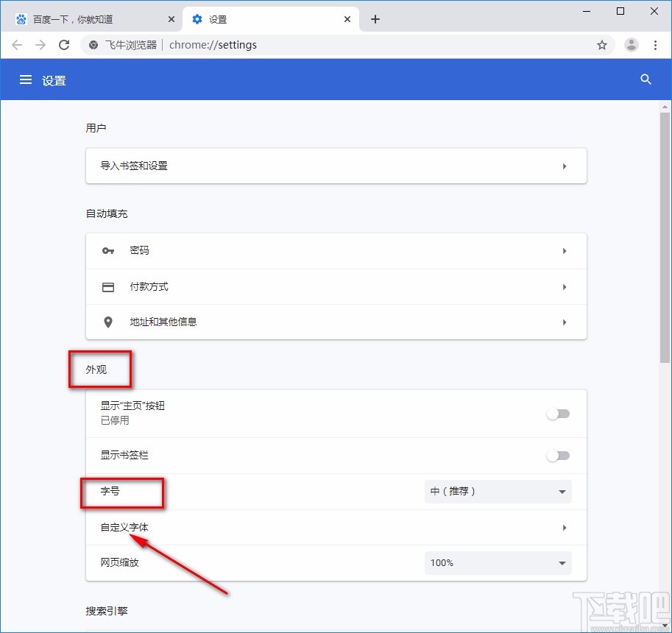Switch to the 百度一下 tab
Viewport: 672px width, 633px height.
[88, 18]
